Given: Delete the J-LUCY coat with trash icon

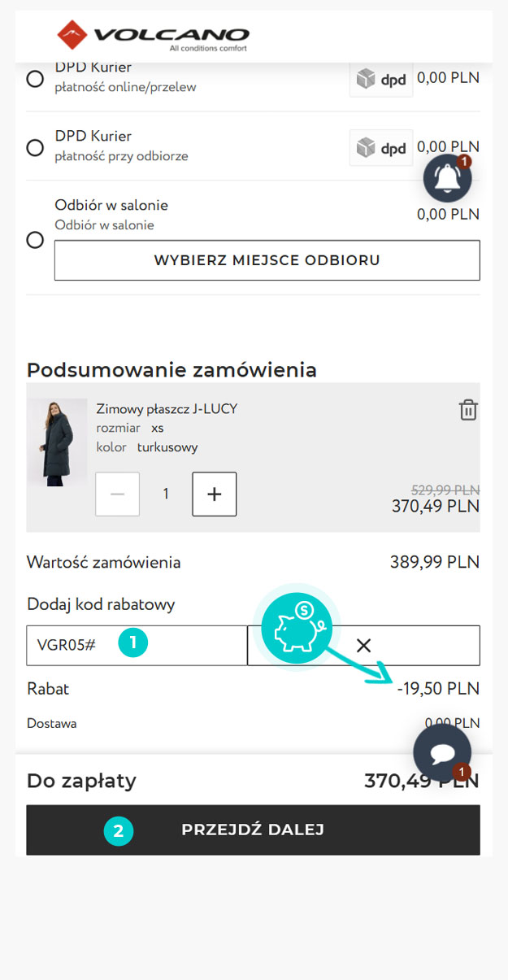Looking at the screenshot, I should (x=468, y=410).
